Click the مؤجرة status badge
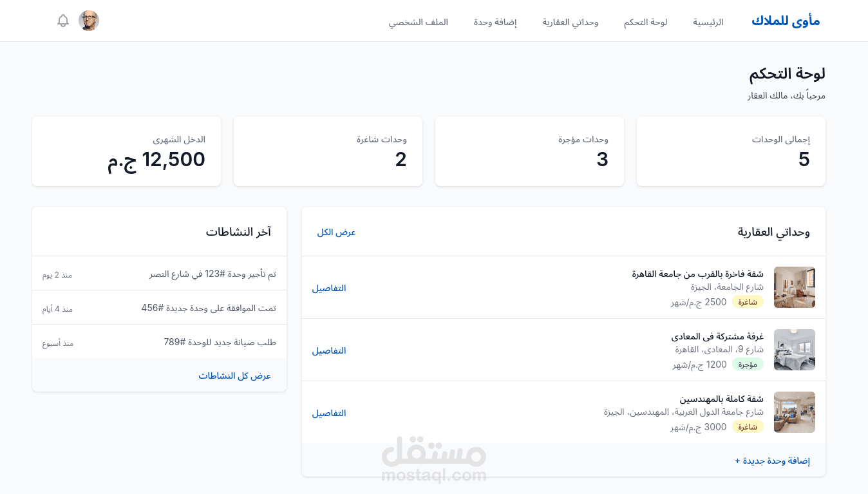The image size is (868, 494). (x=748, y=365)
